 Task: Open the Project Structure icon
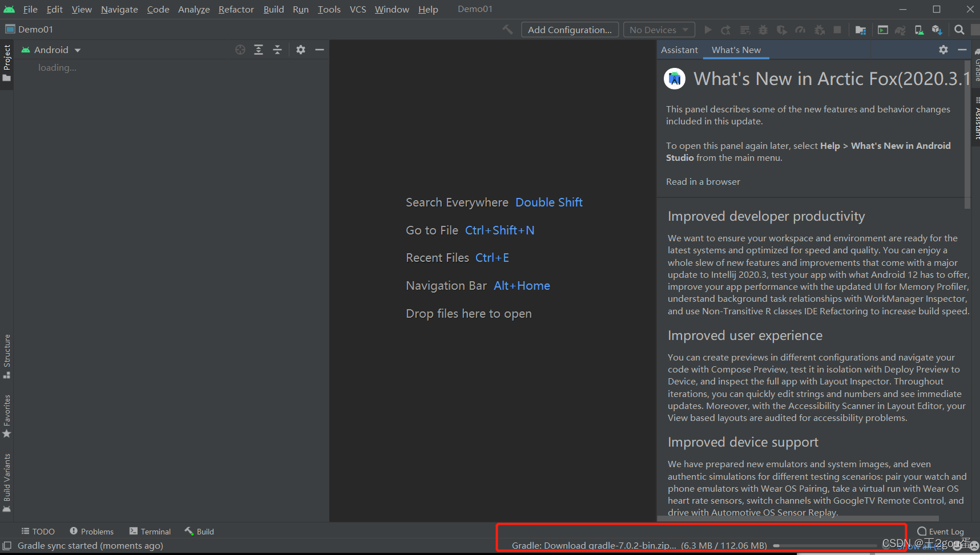coord(861,30)
